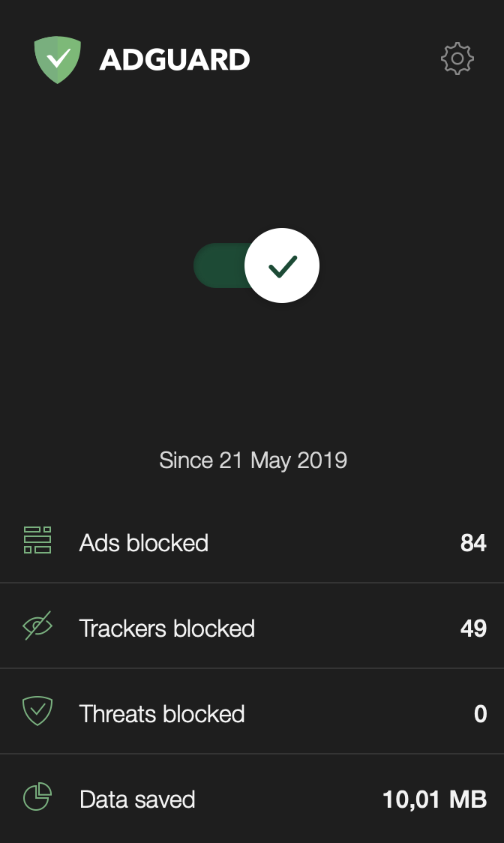The height and width of the screenshot is (843, 504).
Task: Click the AdGuard shield logo
Action: pos(57,59)
